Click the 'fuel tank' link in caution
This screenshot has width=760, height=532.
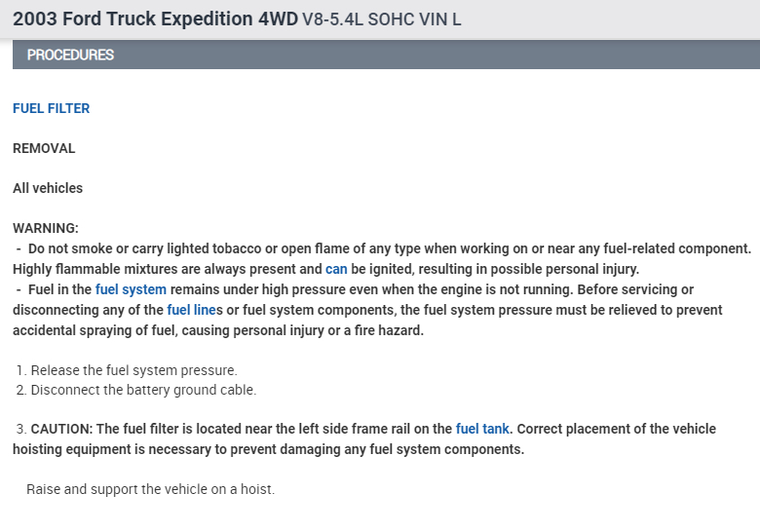coord(482,429)
